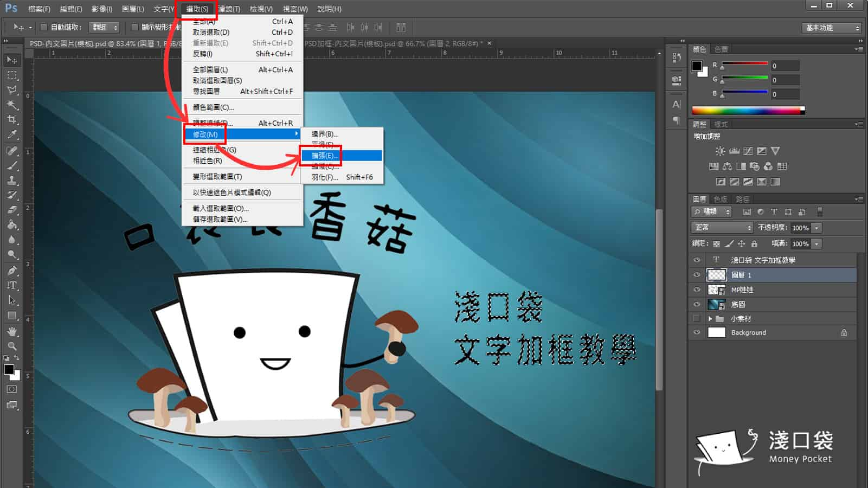
Task: Add a Channel Mixer adjustment
Action: pyautogui.click(x=768, y=166)
